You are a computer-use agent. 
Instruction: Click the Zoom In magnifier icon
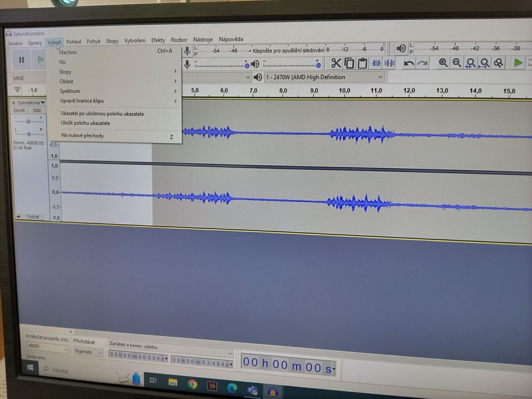pyautogui.click(x=443, y=63)
